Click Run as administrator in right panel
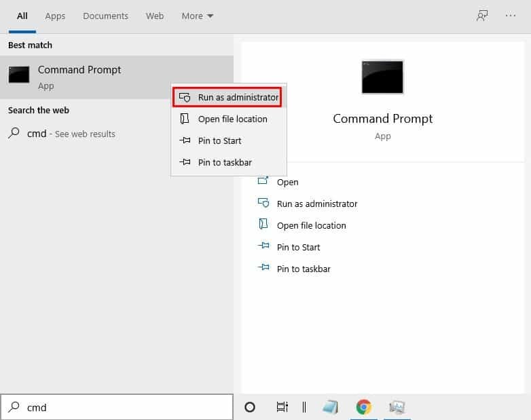This screenshot has width=531, height=420. pos(316,204)
